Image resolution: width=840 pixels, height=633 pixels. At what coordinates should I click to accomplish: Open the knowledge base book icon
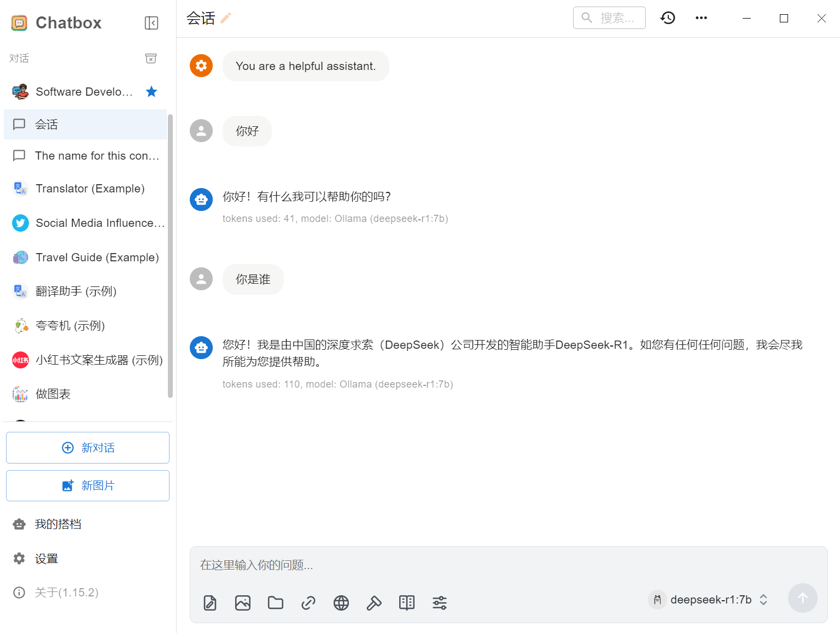click(x=407, y=603)
